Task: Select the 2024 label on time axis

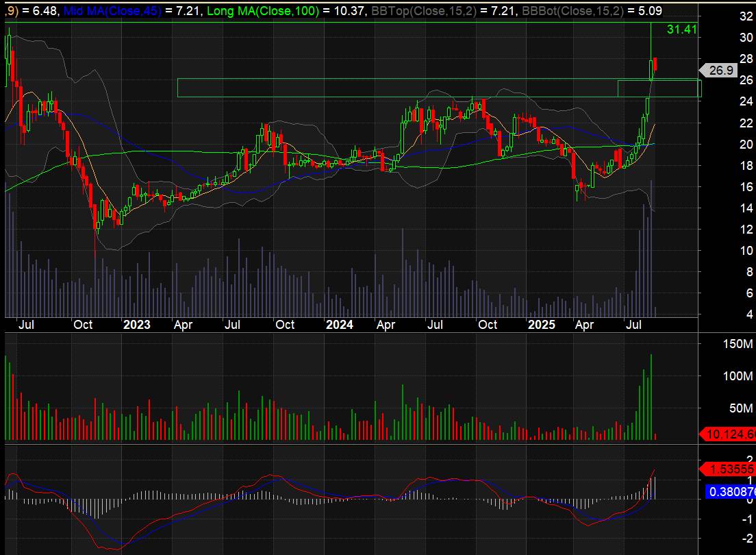Action: [339, 325]
